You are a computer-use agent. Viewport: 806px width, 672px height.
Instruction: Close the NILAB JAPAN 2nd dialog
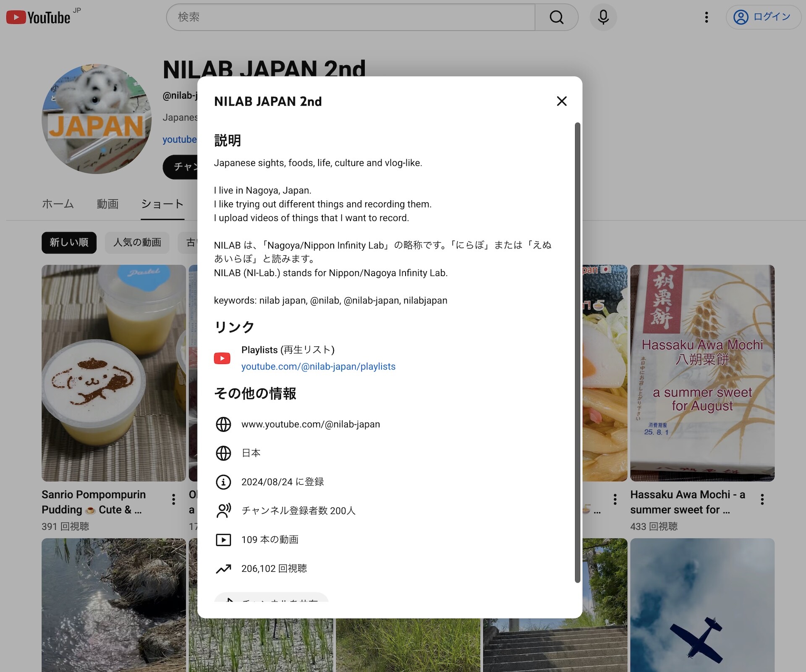(x=562, y=101)
